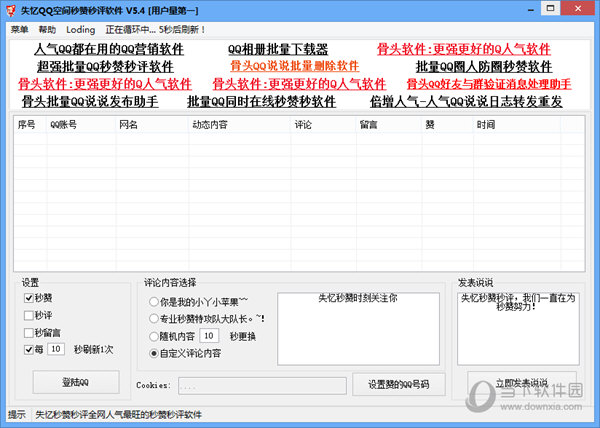600x428 pixels.
Task: Toggle the 每…秒刷新1次 checkbox
Action: click(28, 349)
